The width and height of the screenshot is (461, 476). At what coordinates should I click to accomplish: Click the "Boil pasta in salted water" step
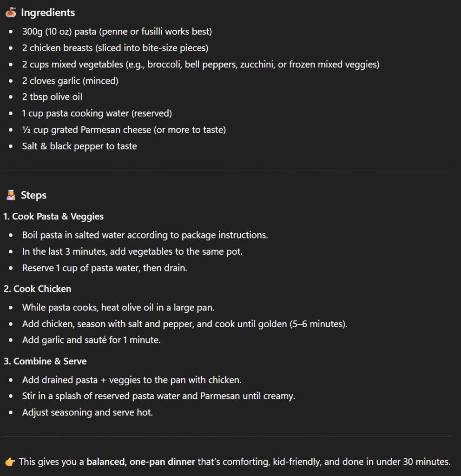(x=145, y=235)
